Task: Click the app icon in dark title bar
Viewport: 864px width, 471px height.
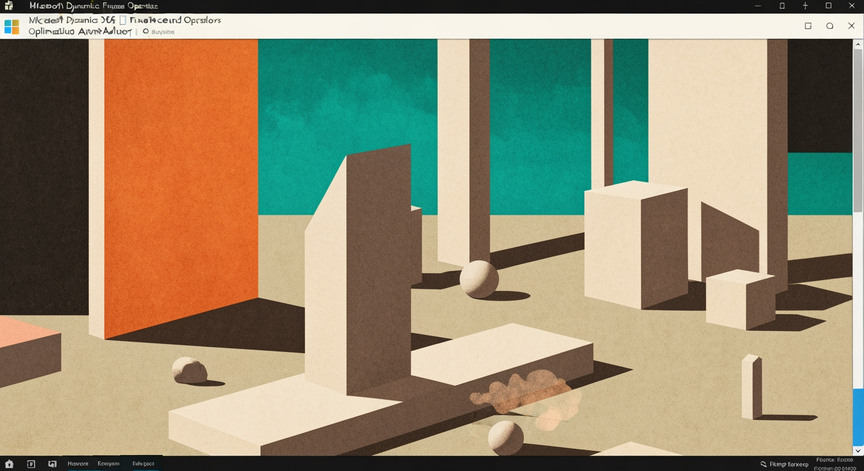Action: [8, 6]
